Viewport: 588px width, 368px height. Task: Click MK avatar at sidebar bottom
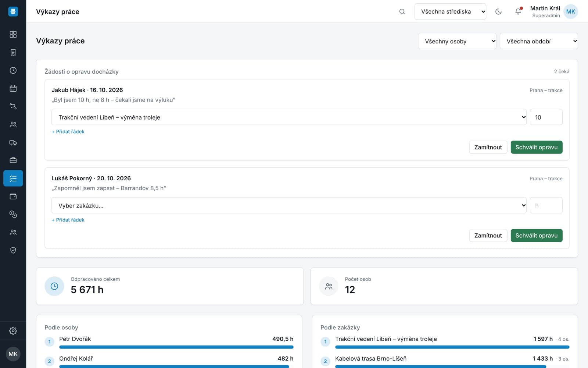pos(13,354)
